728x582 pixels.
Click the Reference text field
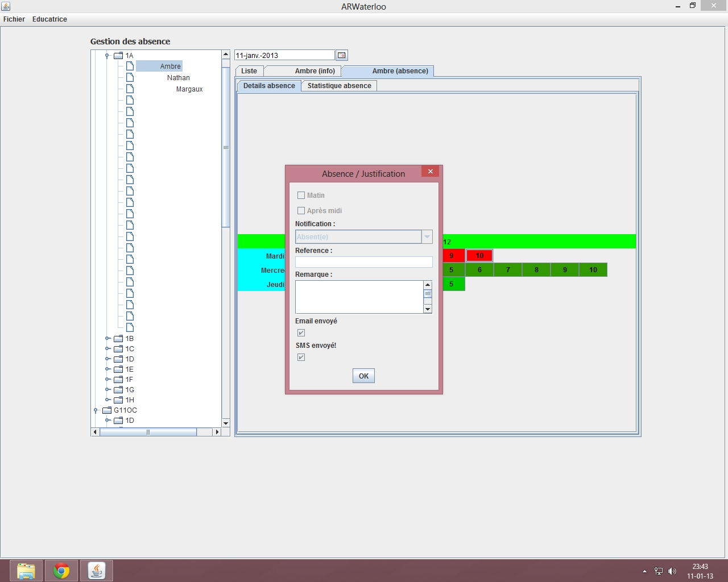tap(363, 262)
